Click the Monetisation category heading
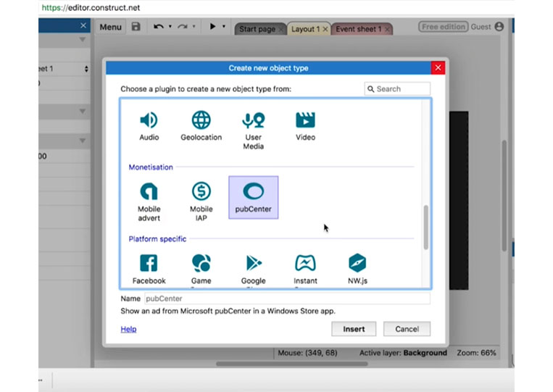This screenshot has width=553, height=392. (x=151, y=167)
